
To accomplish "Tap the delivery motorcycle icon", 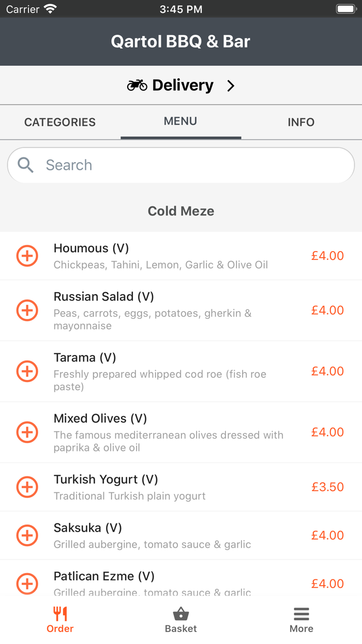I will pyautogui.click(x=137, y=84).
